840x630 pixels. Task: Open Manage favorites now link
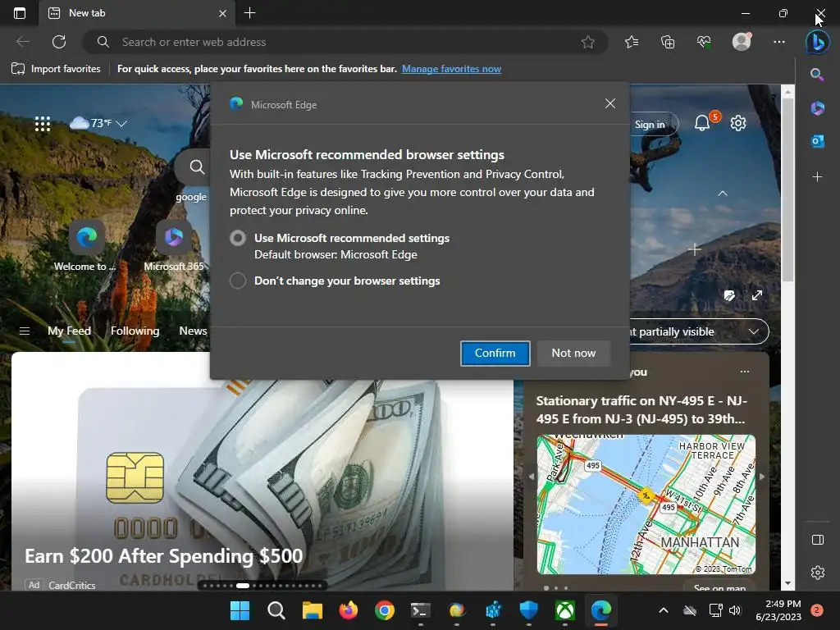point(452,69)
